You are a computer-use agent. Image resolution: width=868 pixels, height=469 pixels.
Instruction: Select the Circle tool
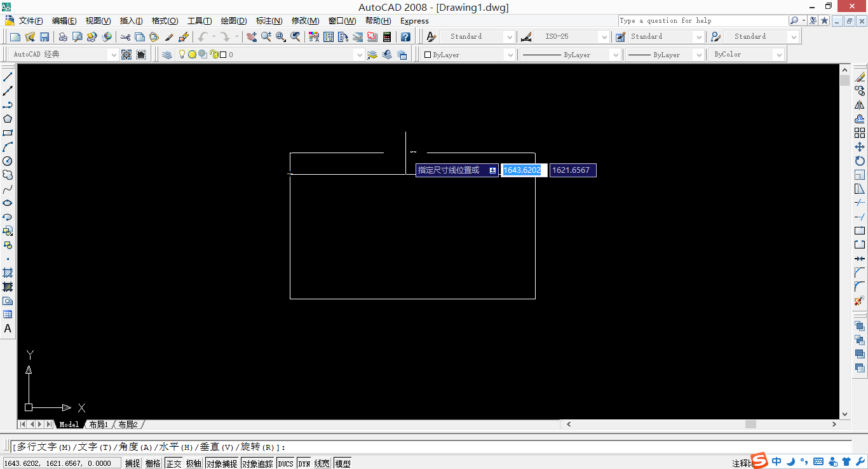pos(8,161)
